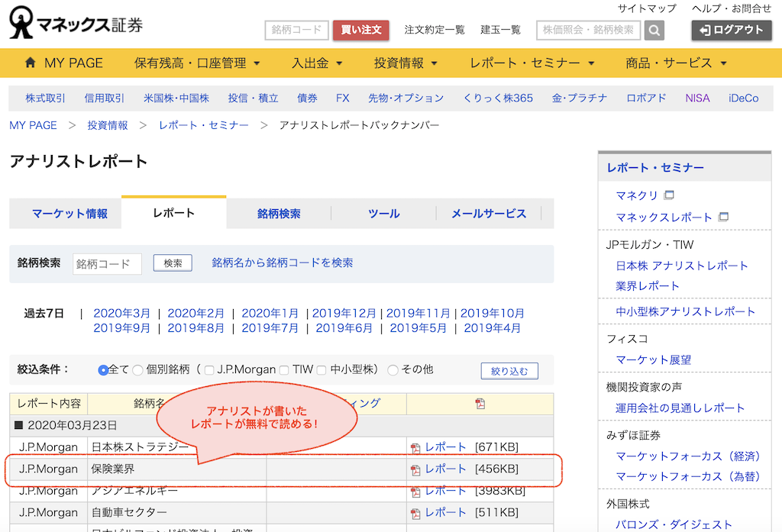Open くりっく株365 in sub navigation
Viewport: 782px width, 532px height.
coord(498,98)
